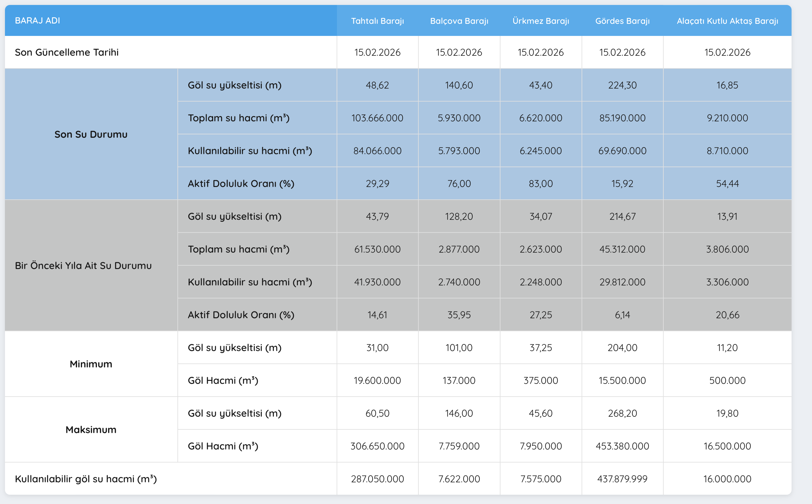Select Ürkmez current fill rate 83,00
Viewport: 812px width, 504px height.
pos(540,184)
